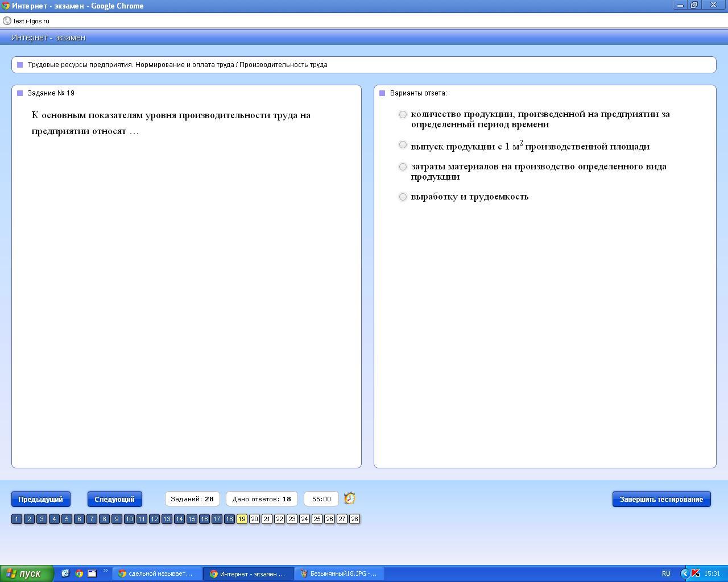This screenshot has width=728, height=582.
Task: Jump to question number 6
Action: pos(79,519)
